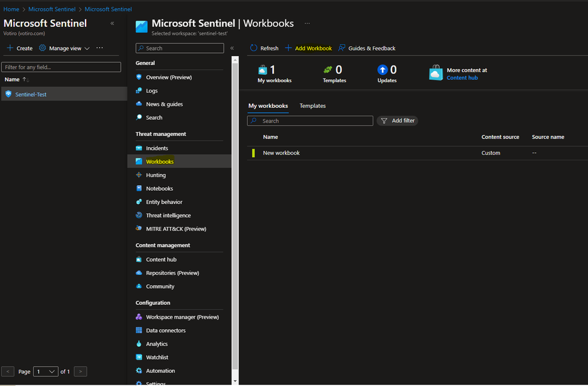Open the page number dropdown
The width and height of the screenshot is (588, 386).
click(46, 372)
